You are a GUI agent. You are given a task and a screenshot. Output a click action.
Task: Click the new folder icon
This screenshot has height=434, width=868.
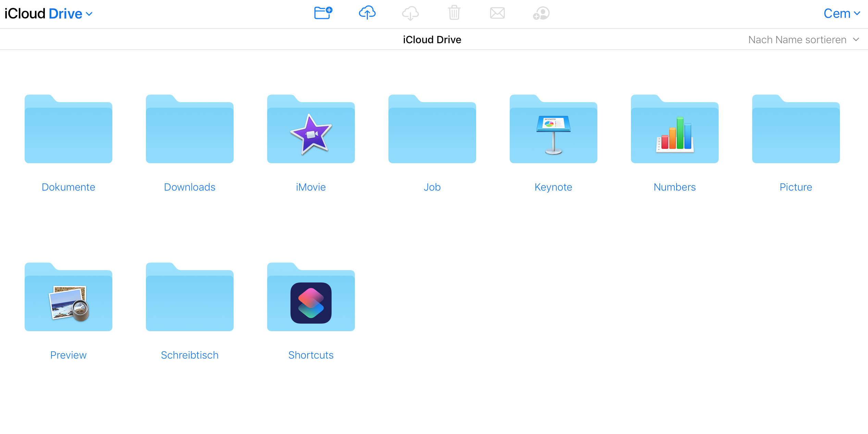click(323, 13)
